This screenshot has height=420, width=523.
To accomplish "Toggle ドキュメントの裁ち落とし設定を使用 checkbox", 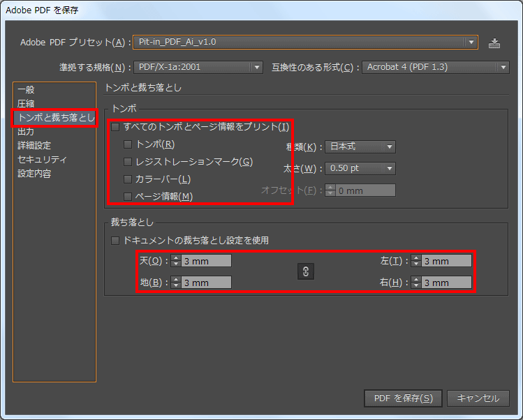I will 116,241.
